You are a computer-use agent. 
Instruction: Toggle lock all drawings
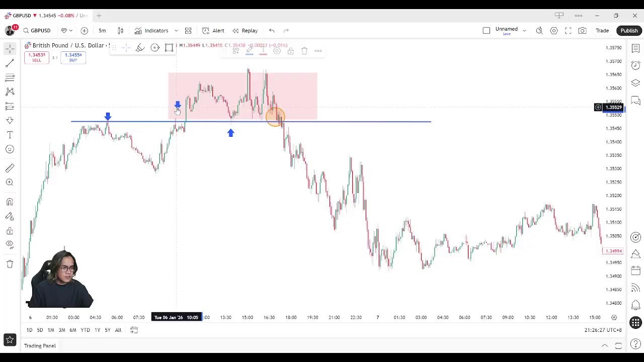(10, 231)
